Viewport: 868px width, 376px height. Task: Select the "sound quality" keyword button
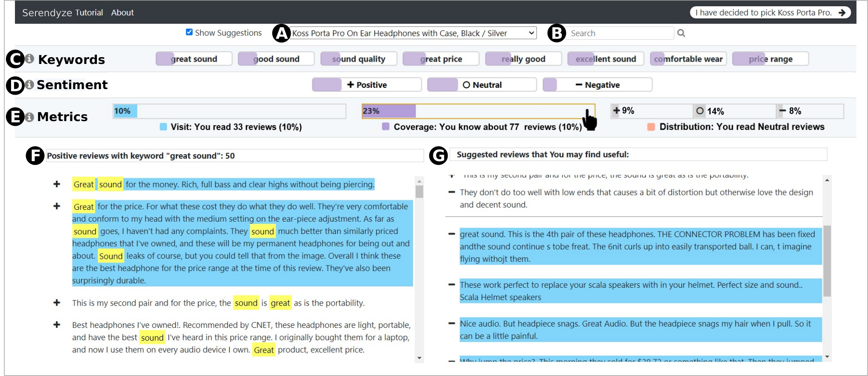coord(358,59)
